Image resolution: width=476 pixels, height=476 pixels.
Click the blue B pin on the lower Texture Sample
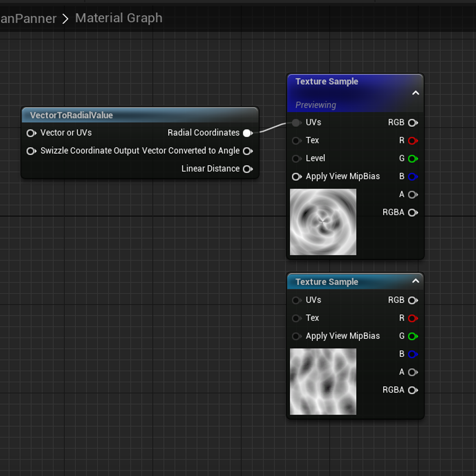click(x=413, y=354)
